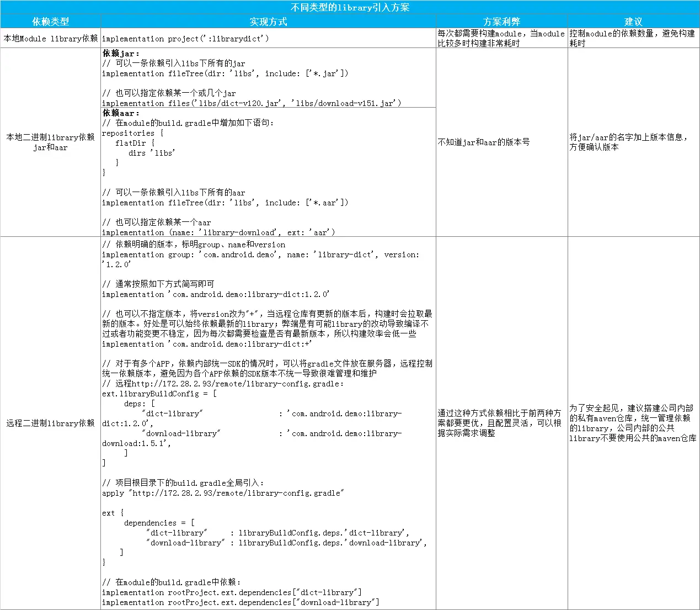Click the '每次都需要构建module' drawbacks cell
The height and width of the screenshot is (610, 700).
pyautogui.click(x=501, y=38)
